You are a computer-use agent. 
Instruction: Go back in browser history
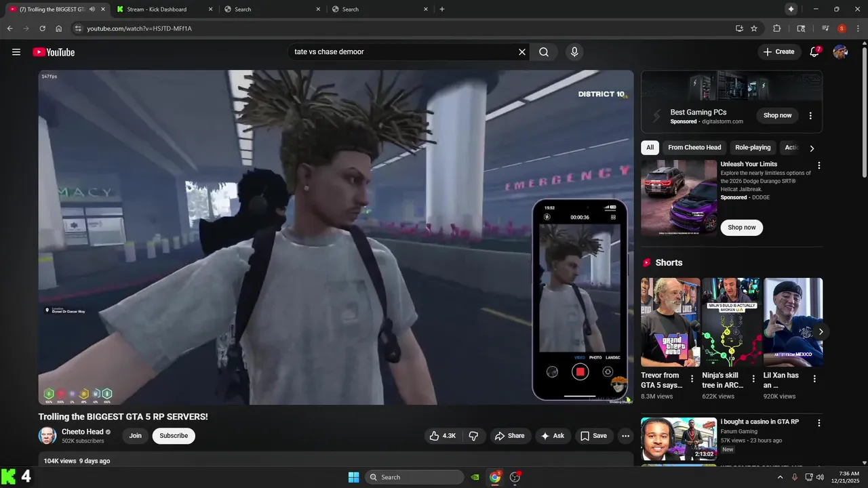[x=9, y=28]
